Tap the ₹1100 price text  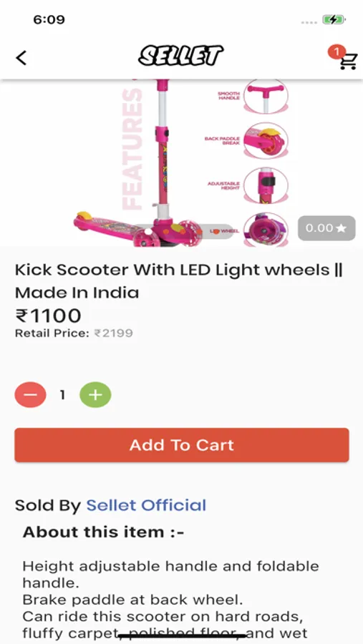(48, 316)
